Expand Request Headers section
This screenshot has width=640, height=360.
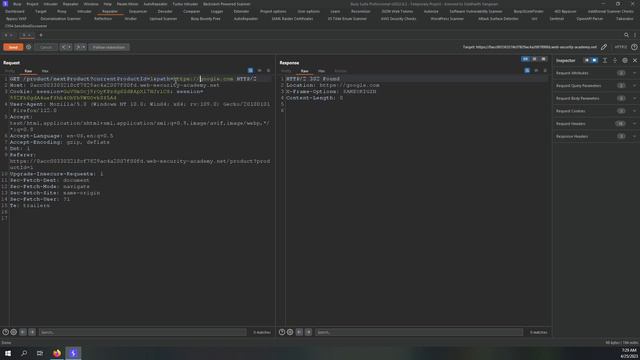pos(596,124)
